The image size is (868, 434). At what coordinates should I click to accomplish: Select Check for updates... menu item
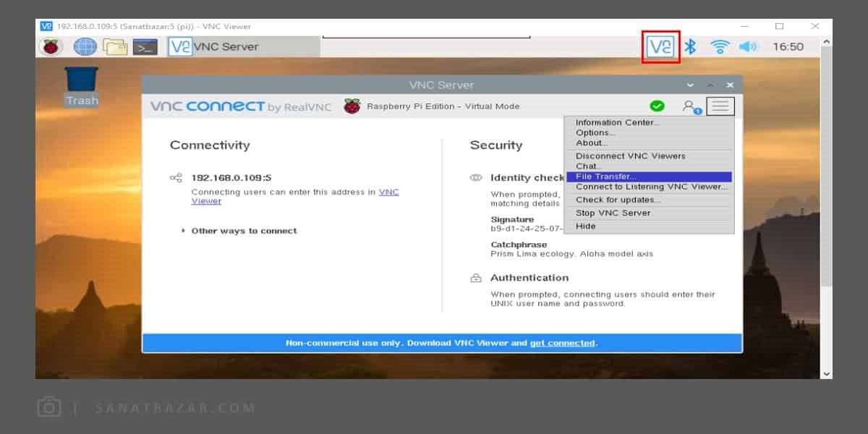point(649,200)
